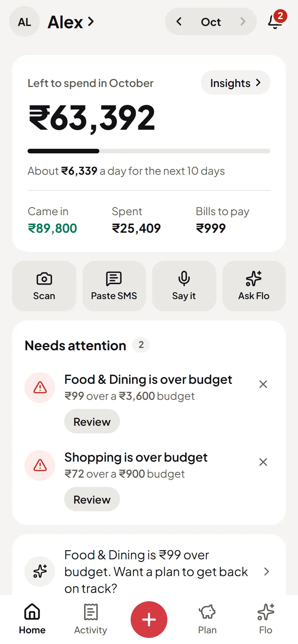Screen dimensions: 298x644
Task: Review the Food & Dining overspend
Action: pyautogui.click(x=92, y=422)
